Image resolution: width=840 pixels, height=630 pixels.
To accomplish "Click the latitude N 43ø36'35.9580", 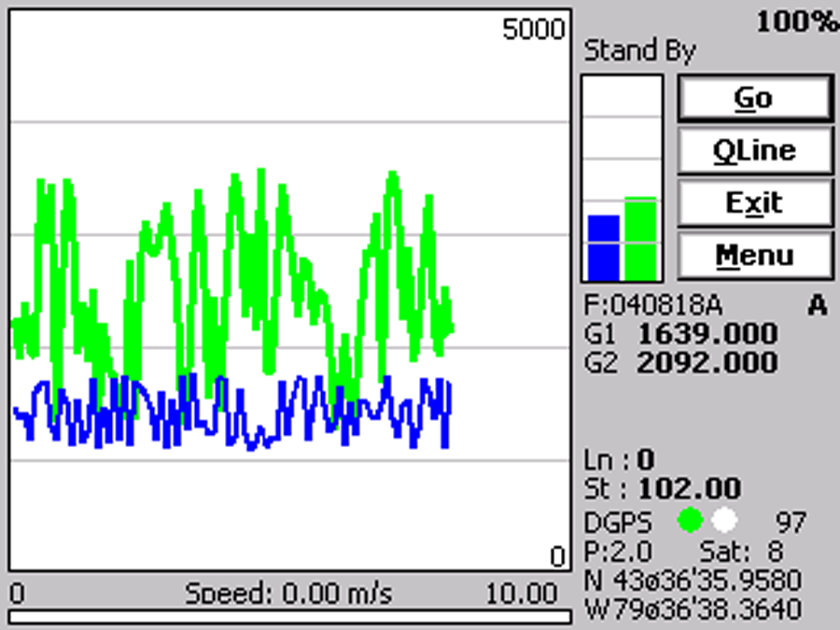I will (x=693, y=580).
